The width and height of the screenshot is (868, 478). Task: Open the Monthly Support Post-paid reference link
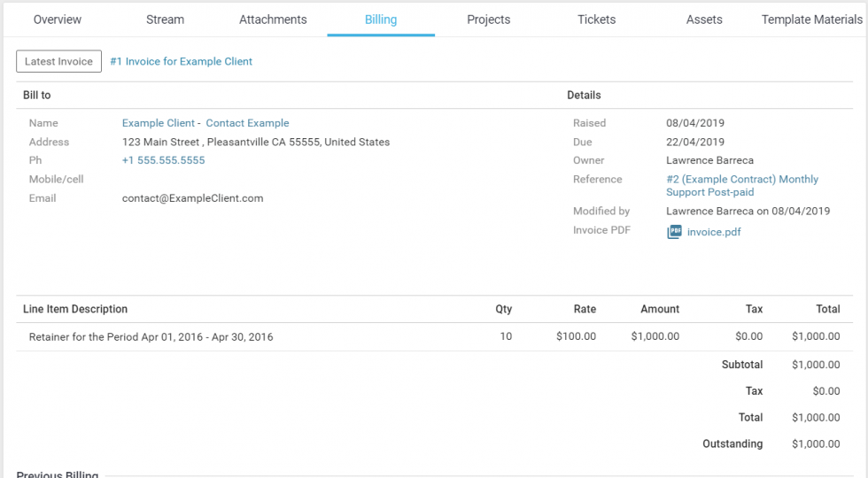pyautogui.click(x=741, y=185)
